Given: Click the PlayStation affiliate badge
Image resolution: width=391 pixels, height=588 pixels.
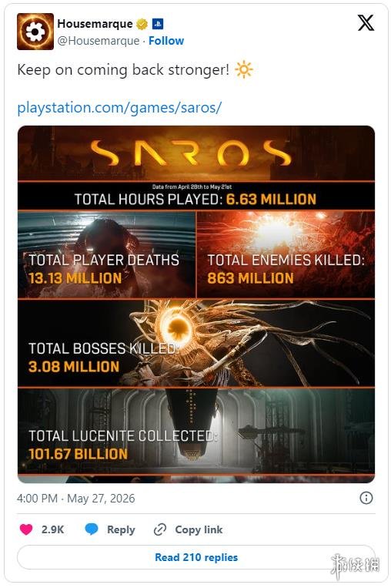Looking at the screenshot, I should pyautogui.click(x=158, y=24).
